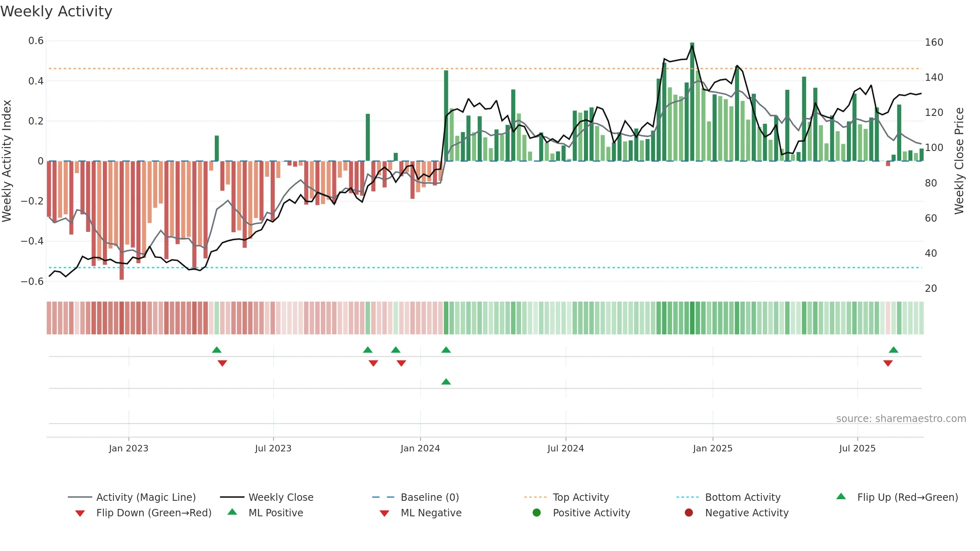Toggle the Baseline (0) legend entry
The width and height of the screenshot is (980, 551).
pyautogui.click(x=416, y=497)
